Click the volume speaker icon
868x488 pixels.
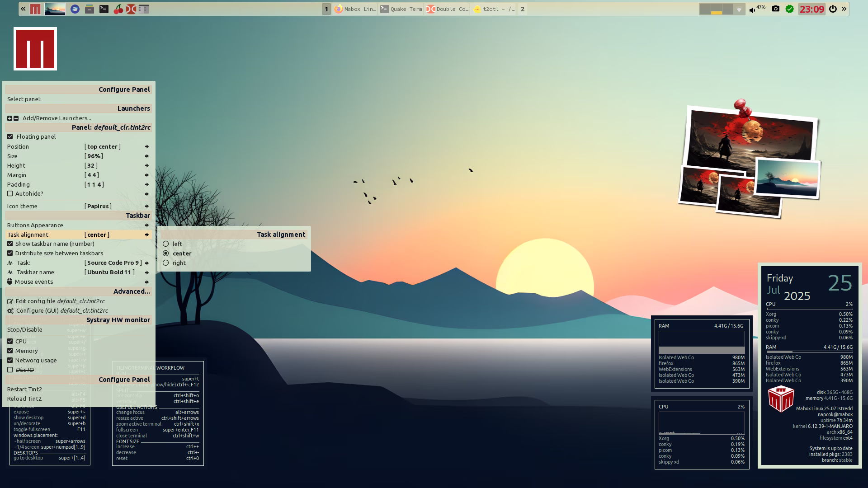pyautogui.click(x=752, y=10)
